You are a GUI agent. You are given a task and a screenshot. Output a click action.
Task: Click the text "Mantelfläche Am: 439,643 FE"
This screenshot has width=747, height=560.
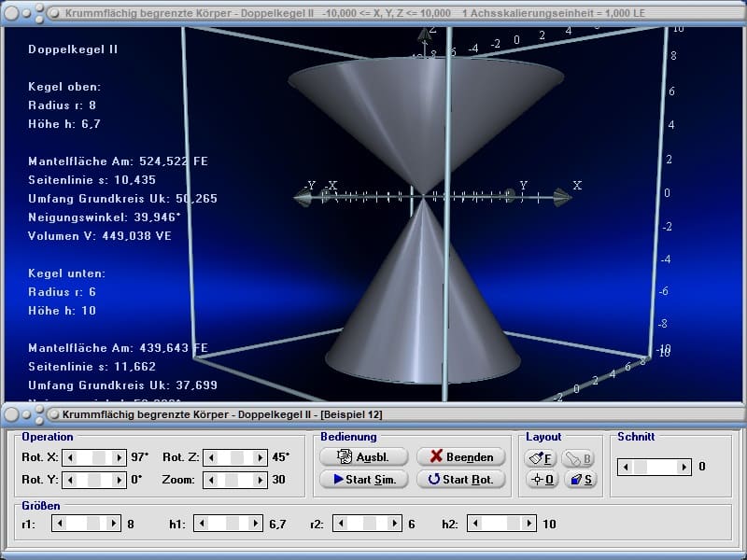point(119,348)
